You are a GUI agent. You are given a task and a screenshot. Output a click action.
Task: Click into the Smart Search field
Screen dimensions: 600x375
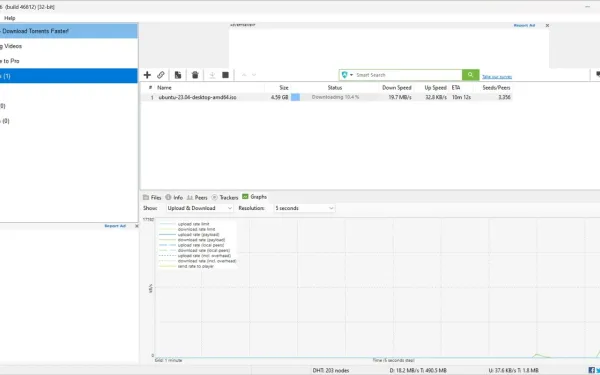408,75
